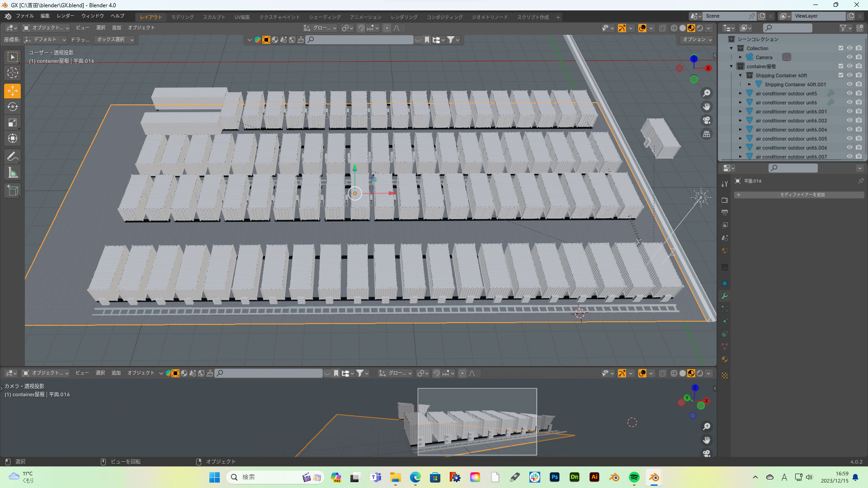This screenshot has width=868, height=488.
Task: Switch main viewport to rendered shading
Action: pos(700,28)
